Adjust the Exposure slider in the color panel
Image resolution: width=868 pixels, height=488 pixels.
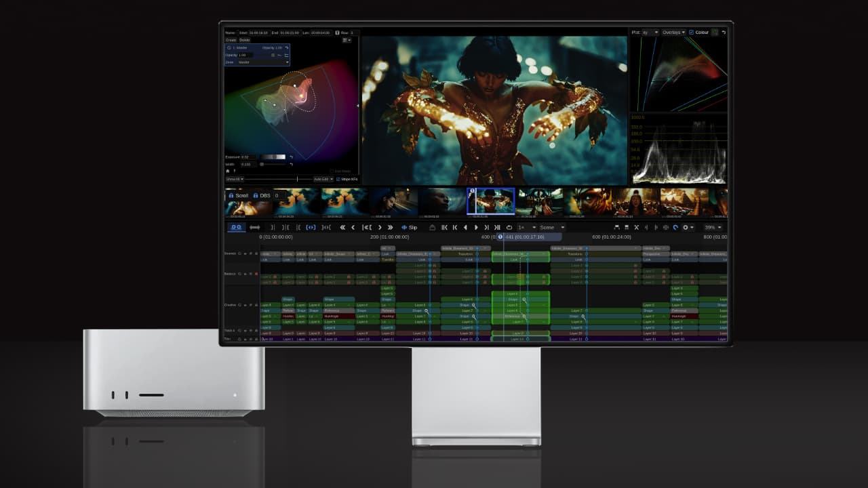tap(271, 156)
